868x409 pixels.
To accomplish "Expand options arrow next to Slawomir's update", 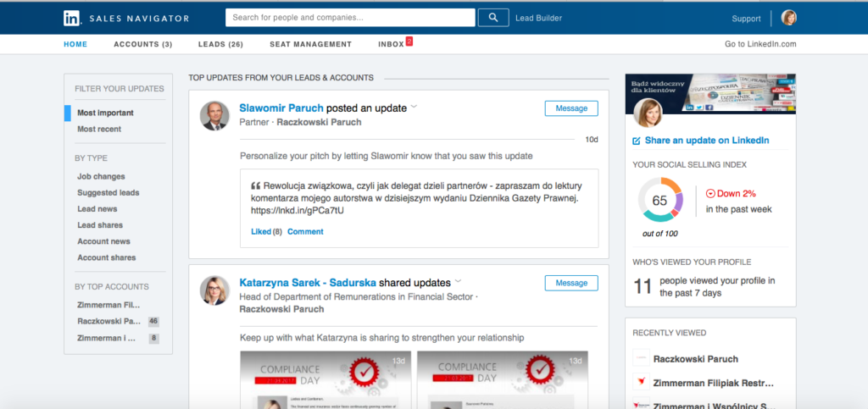I will coord(413,108).
